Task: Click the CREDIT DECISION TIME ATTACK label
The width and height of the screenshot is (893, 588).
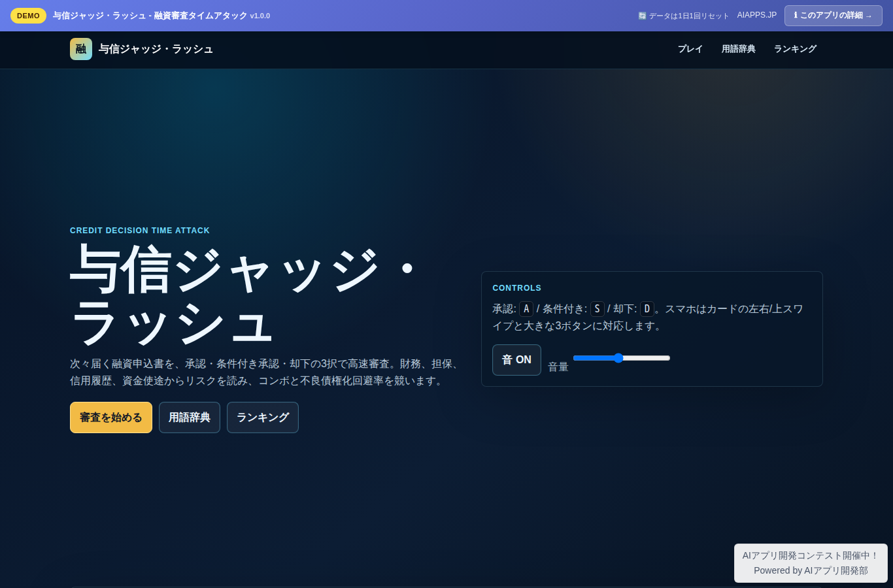Action: [140, 231]
